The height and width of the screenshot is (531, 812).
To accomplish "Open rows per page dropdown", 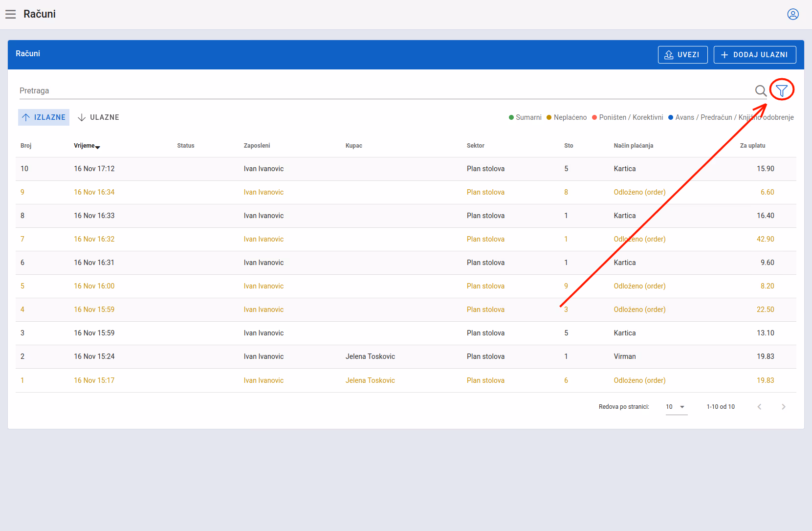I will click(x=677, y=407).
